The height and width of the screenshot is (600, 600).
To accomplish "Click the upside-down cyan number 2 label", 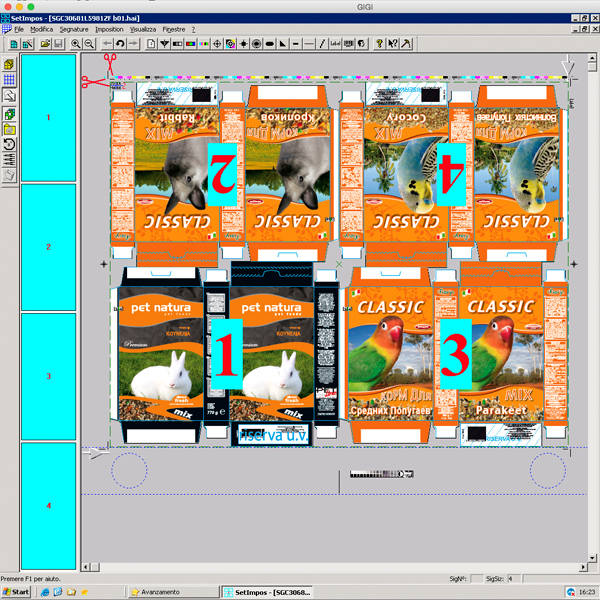I will click(x=222, y=174).
